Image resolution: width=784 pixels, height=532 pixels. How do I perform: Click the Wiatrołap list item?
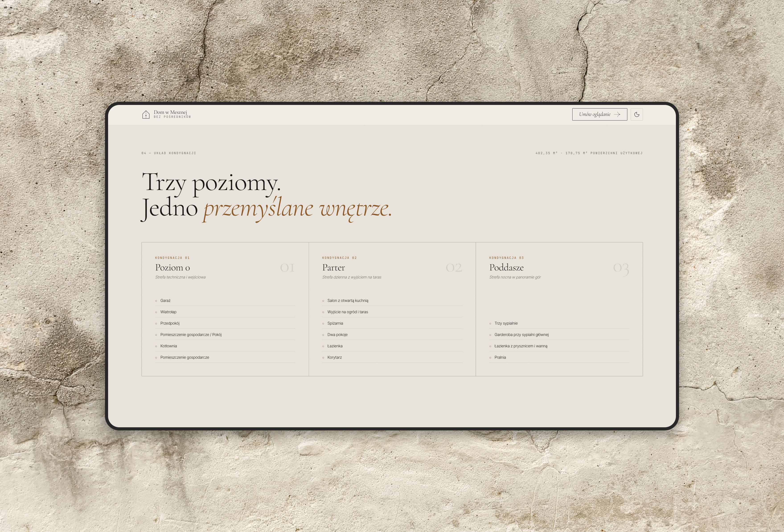click(225, 312)
